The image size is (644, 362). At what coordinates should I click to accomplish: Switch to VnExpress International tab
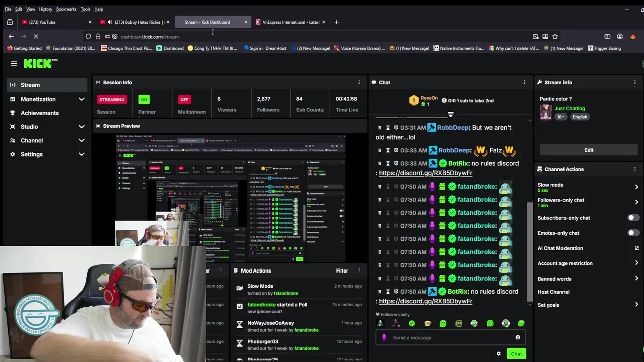click(290, 22)
